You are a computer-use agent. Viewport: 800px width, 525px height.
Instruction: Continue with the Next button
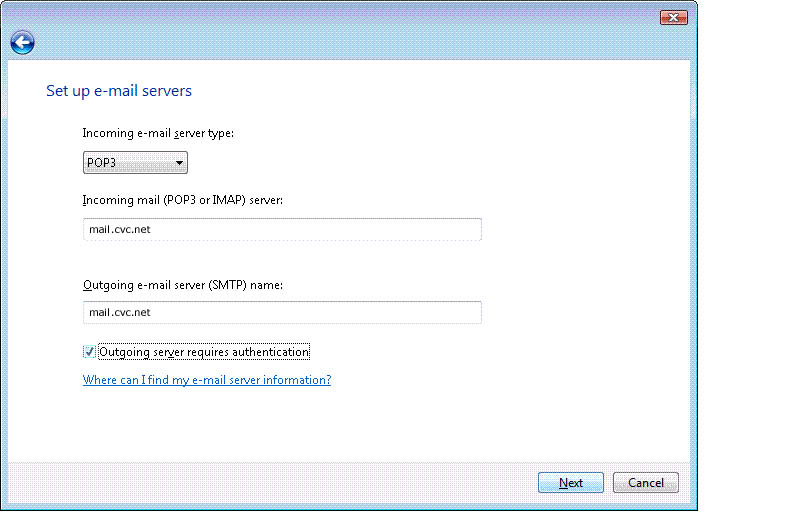[571, 483]
